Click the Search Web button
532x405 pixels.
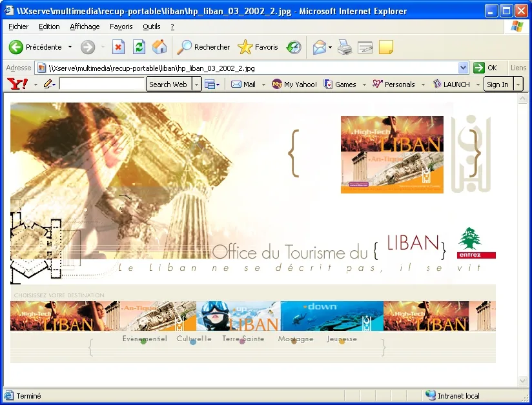click(x=169, y=84)
